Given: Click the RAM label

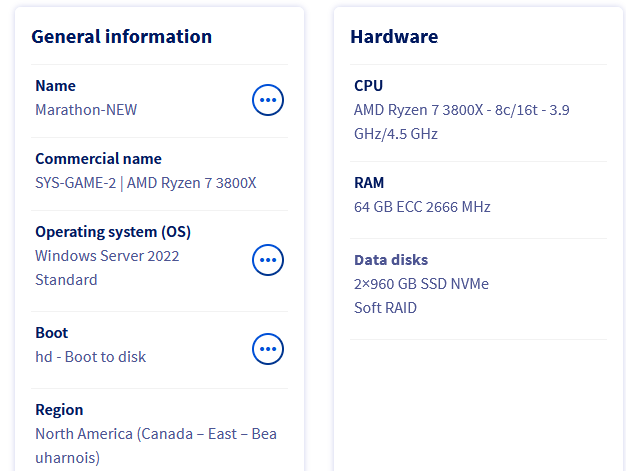Looking at the screenshot, I should (x=369, y=183).
